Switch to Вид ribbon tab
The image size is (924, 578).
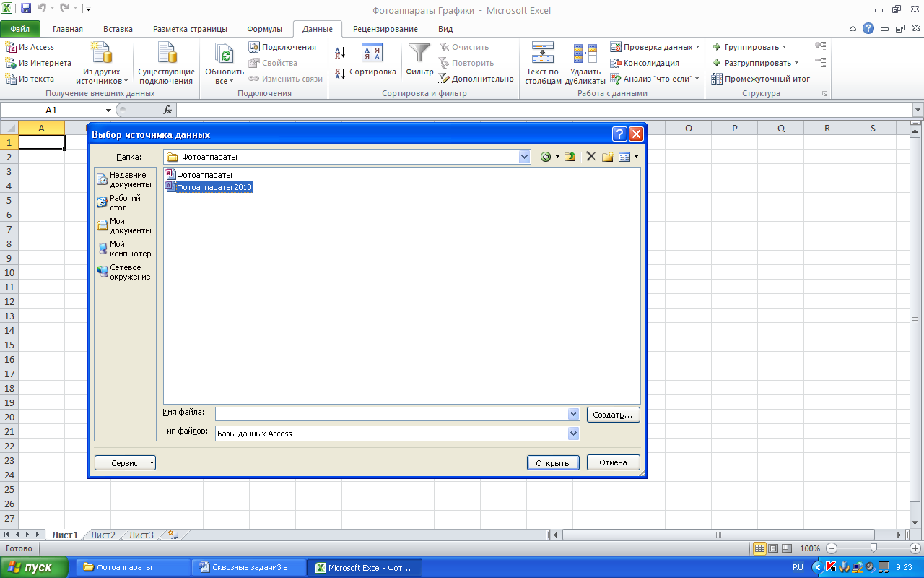445,29
